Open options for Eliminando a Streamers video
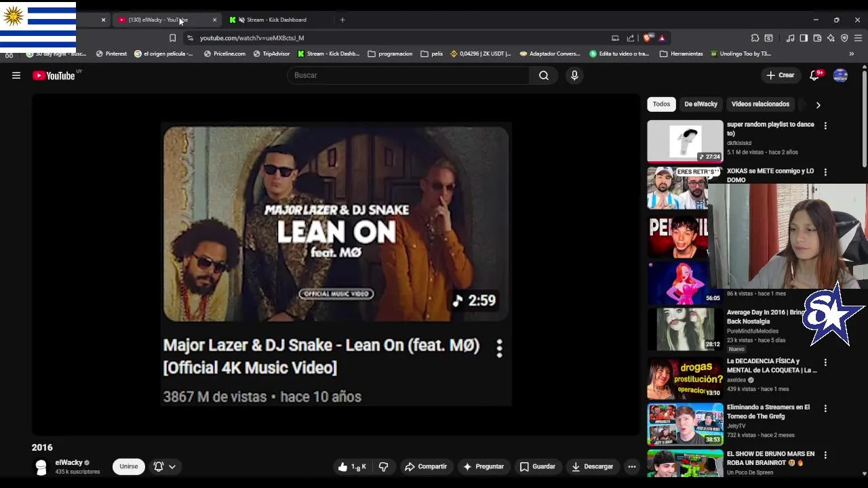This screenshot has height=488, width=868. 825,408
